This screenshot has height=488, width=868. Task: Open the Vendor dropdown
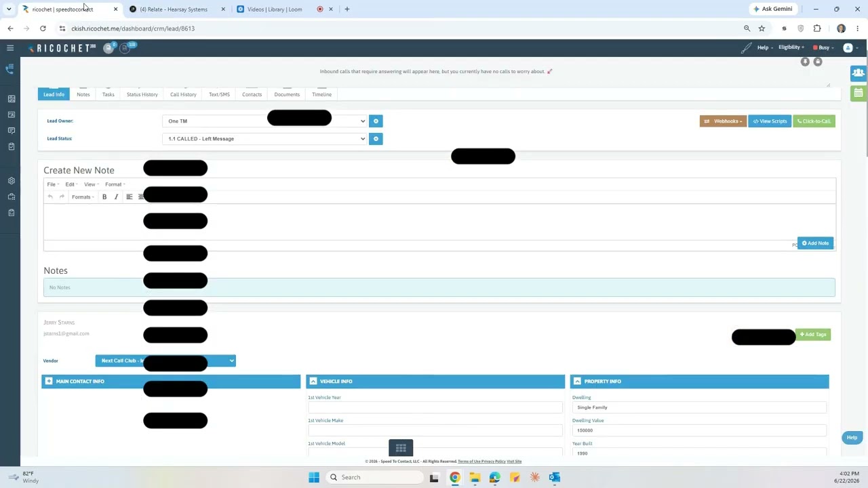(x=165, y=361)
